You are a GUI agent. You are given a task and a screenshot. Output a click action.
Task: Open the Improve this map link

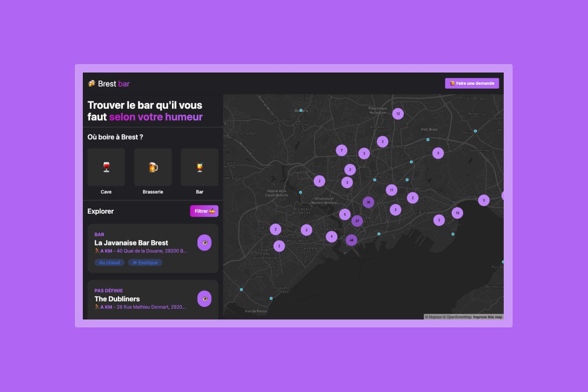click(x=488, y=317)
